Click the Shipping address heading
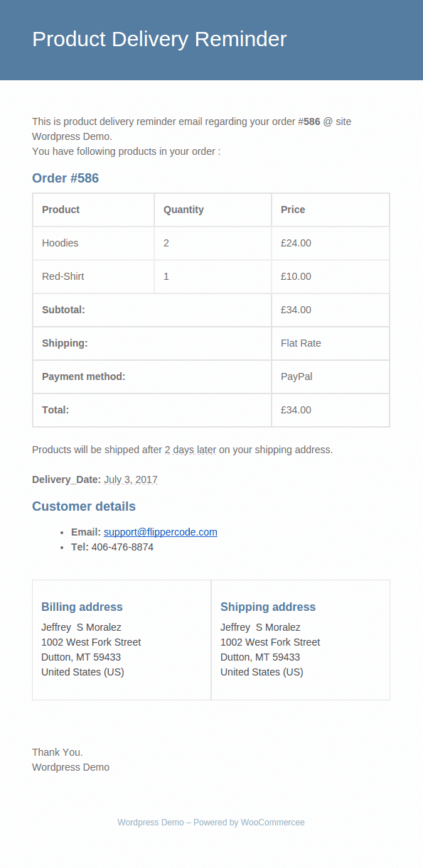The width and height of the screenshot is (423, 868). 268,607
